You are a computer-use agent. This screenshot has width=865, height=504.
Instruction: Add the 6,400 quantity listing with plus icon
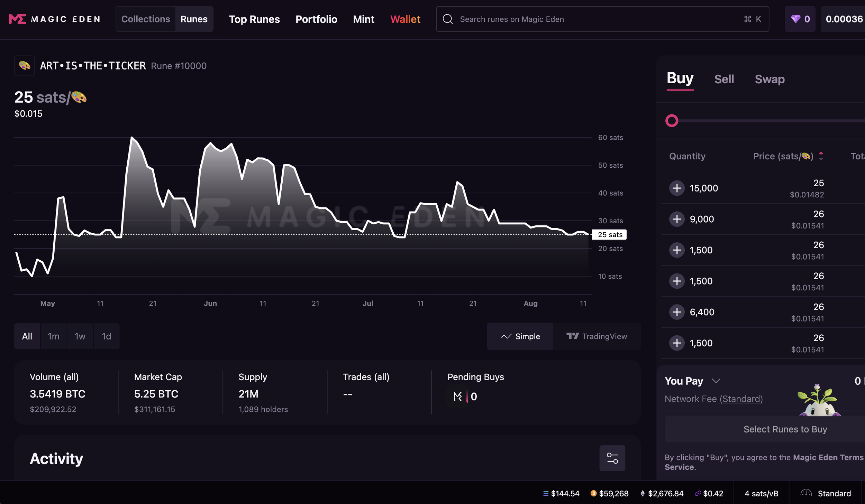tap(677, 312)
